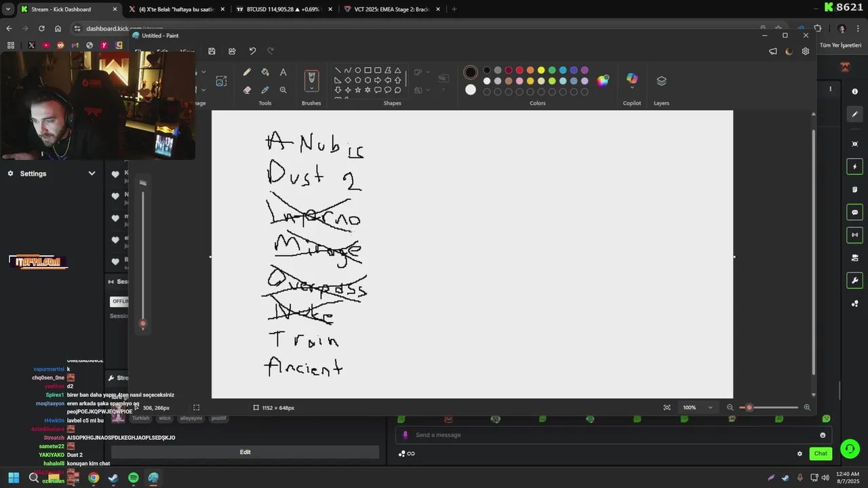Click Paint's vertical scrollbar
The height and width of the screenshot is (488, 868).
point(813,252)
